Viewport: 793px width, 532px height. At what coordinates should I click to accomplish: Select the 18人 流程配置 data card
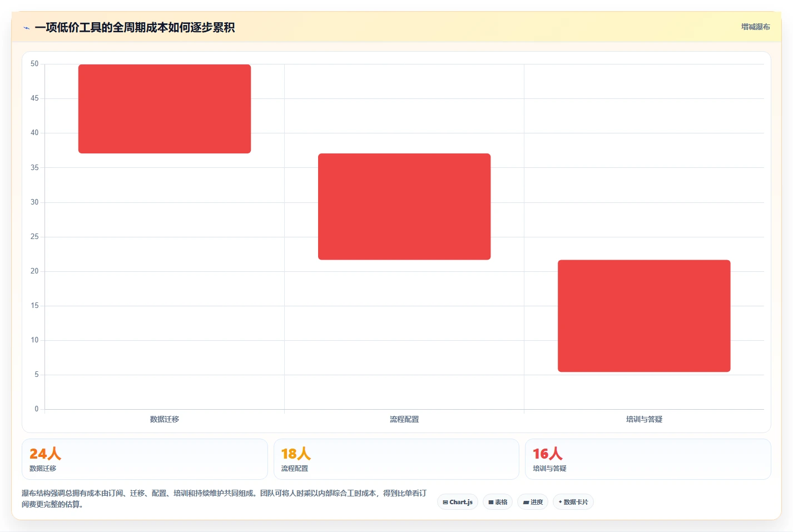coord(396,459)
